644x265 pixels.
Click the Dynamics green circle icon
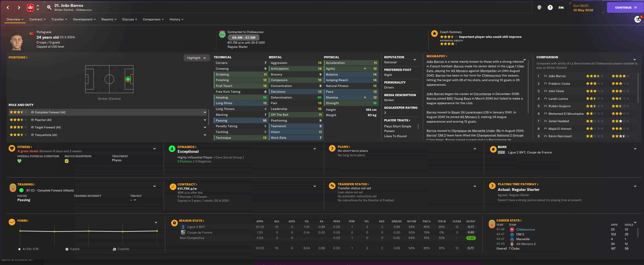coord(172,149)
